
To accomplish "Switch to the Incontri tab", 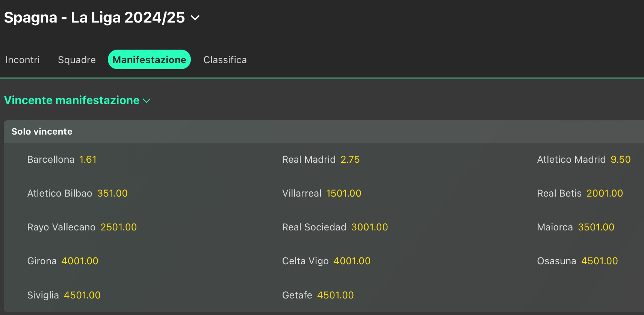I will click(x=23, y=60).
